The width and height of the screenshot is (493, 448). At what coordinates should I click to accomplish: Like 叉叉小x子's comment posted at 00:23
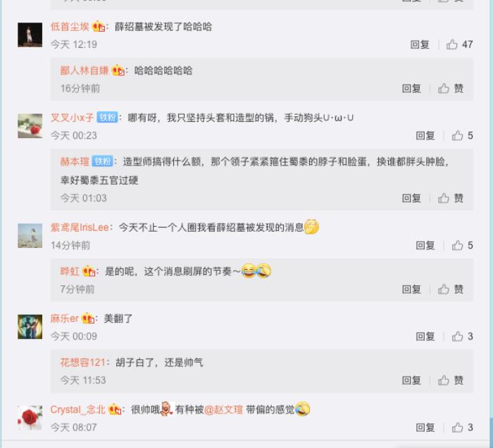point(462,135)
